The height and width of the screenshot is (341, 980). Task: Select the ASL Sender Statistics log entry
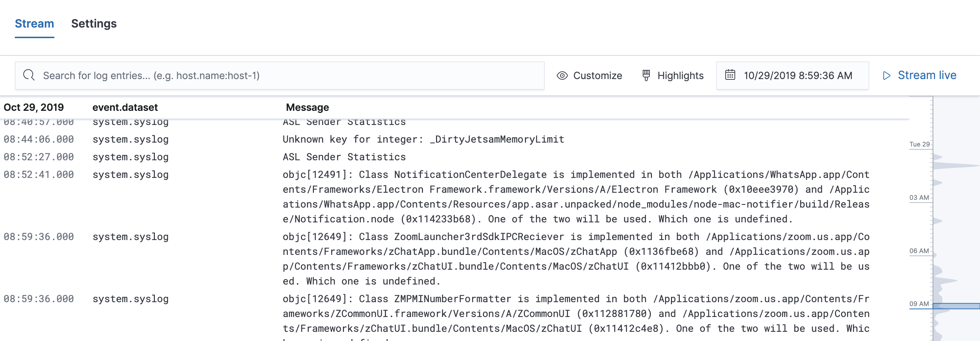pos(344,156)
